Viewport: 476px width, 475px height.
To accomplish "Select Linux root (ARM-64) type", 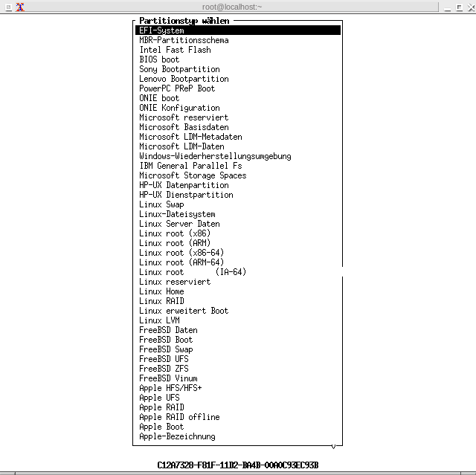I will [x=181, y=262].
